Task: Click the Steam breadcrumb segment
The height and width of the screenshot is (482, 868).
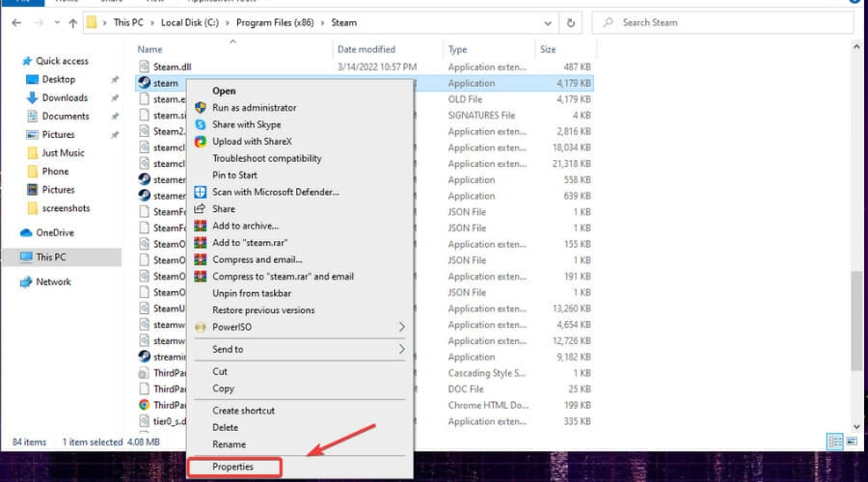Action: [343, 23]
